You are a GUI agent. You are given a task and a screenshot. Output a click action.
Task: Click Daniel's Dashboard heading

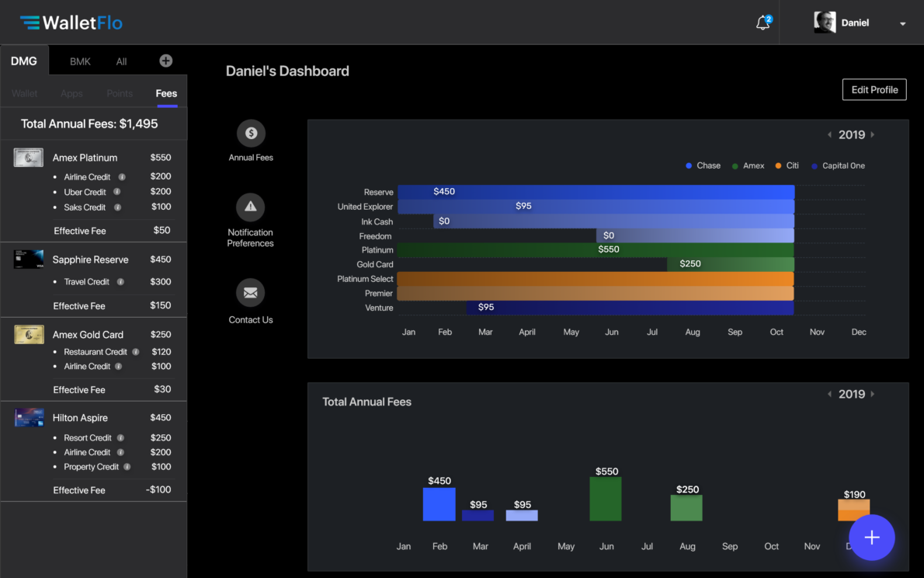click(287, 71)
